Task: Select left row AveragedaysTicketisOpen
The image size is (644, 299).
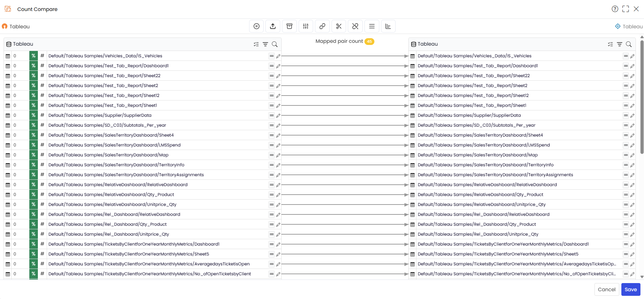Action: (143, 264)
